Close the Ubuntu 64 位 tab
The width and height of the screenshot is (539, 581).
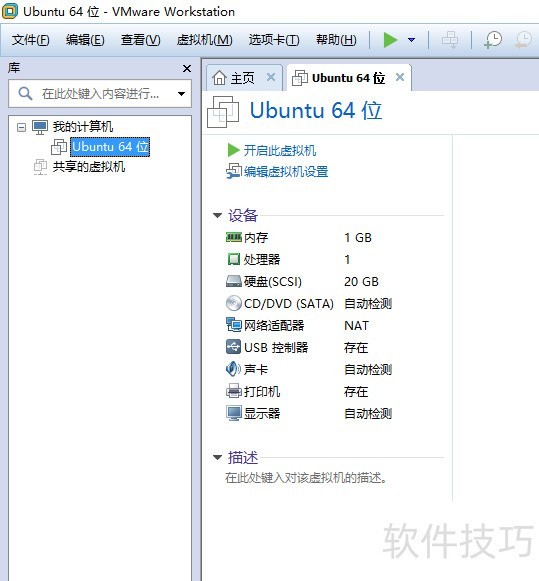pyautogui.click(x=400, y=77)
